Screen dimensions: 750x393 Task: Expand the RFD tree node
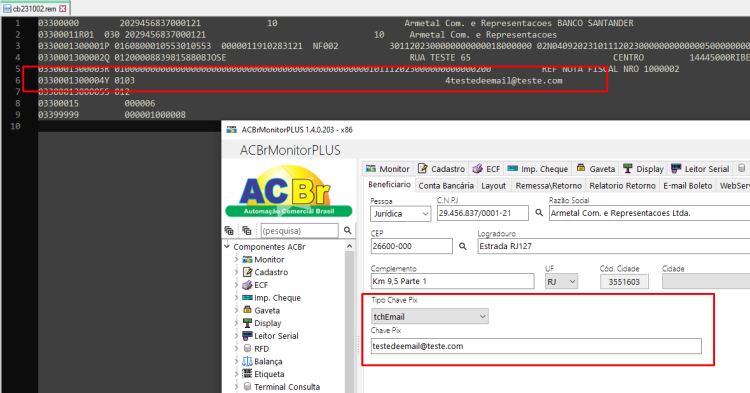pyautogui.click(x=236, y=349)
